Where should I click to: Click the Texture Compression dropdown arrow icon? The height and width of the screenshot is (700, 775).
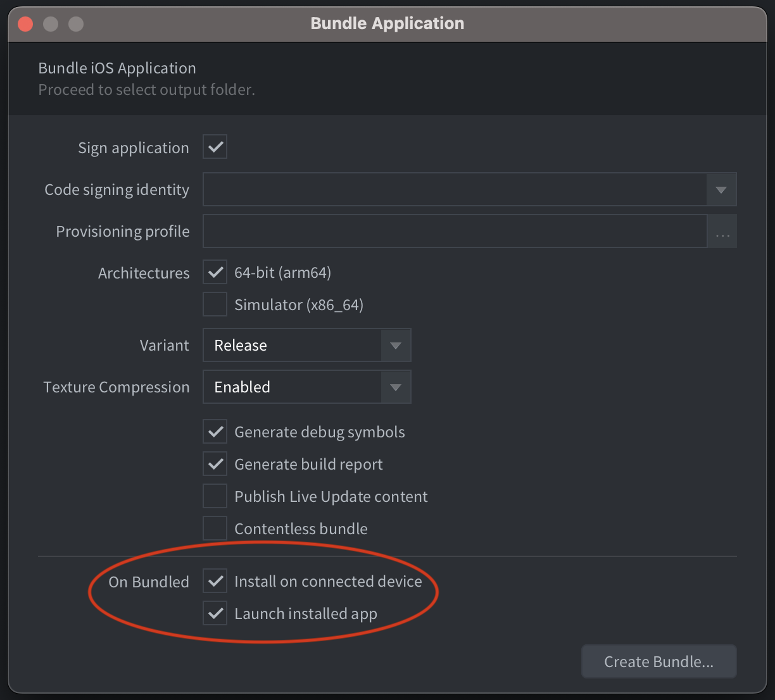(395, 387)
